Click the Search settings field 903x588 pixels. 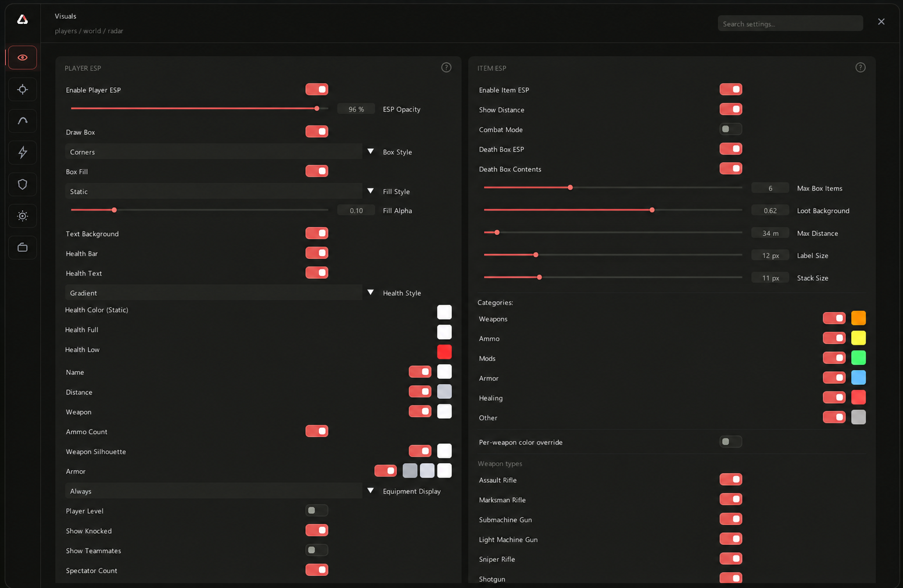pos(790,23)
